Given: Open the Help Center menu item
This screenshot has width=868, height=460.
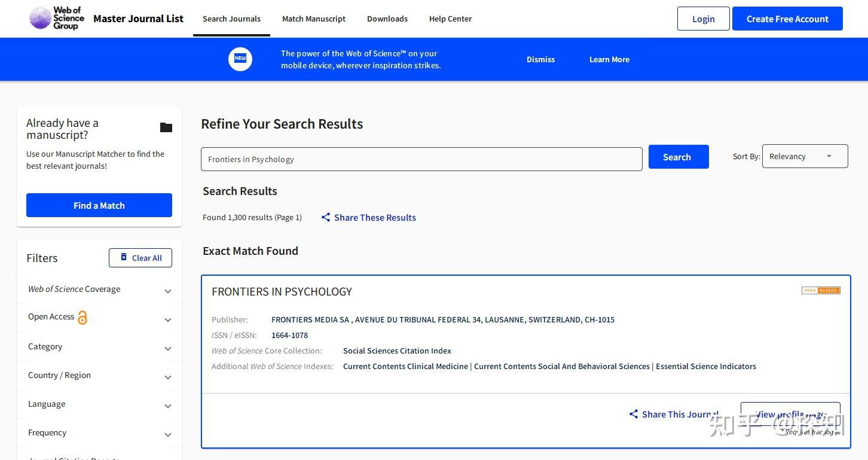Looking at the screenshot, I should pos(450,19).
